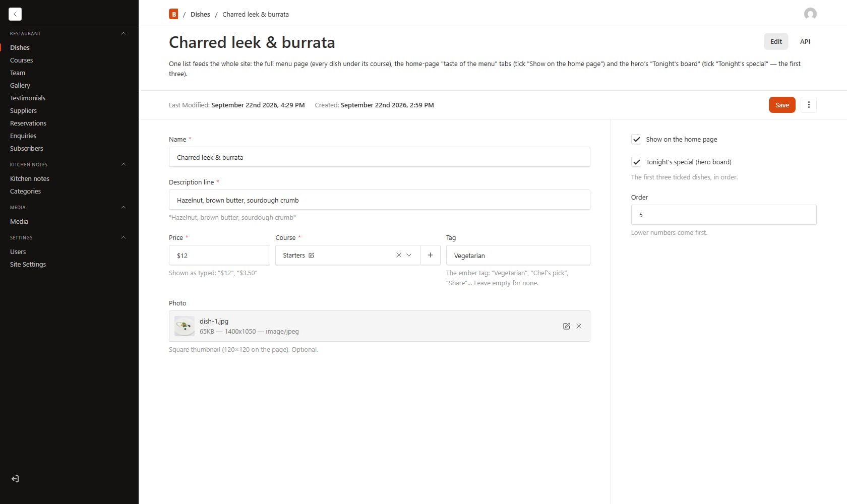
Task: Click the Description line input field
Action: coord(379,200)
